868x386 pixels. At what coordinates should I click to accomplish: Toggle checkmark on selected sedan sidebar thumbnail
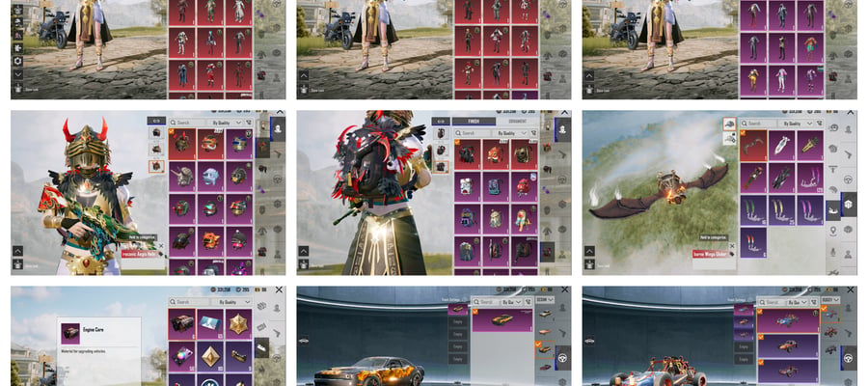[537, 344]
